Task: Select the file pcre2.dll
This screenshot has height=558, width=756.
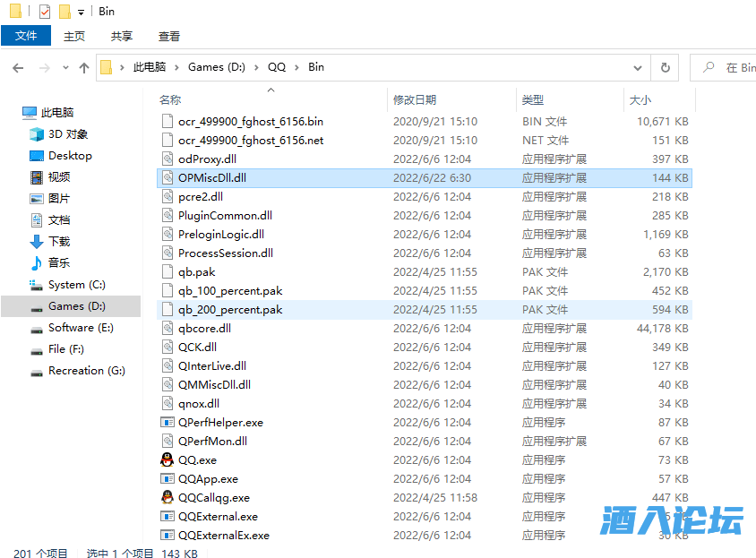Action: [x=425, y=196]
